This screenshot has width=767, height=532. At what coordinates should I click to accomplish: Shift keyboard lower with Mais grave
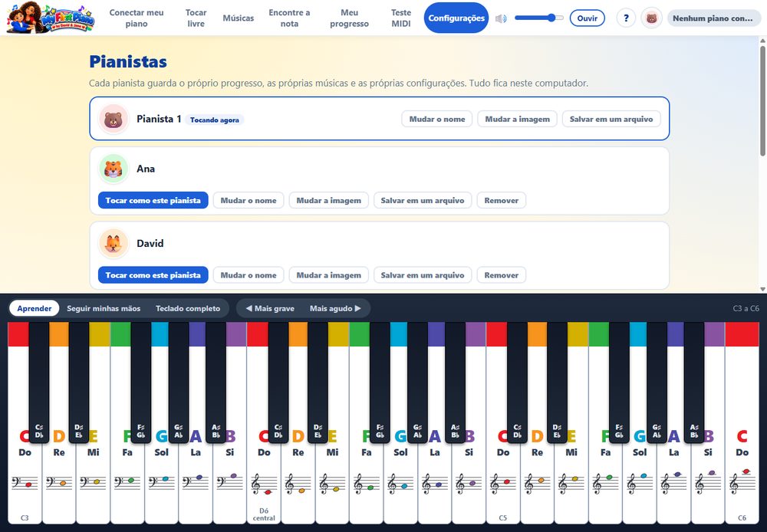(270, 308)
